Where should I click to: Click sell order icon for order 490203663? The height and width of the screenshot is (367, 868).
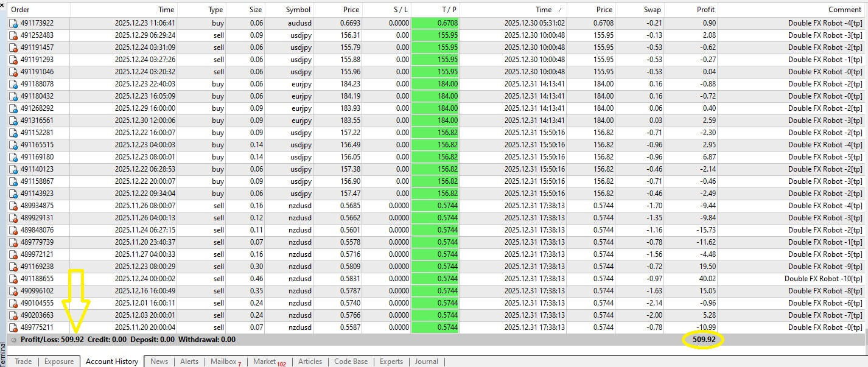tap(13, 315)
